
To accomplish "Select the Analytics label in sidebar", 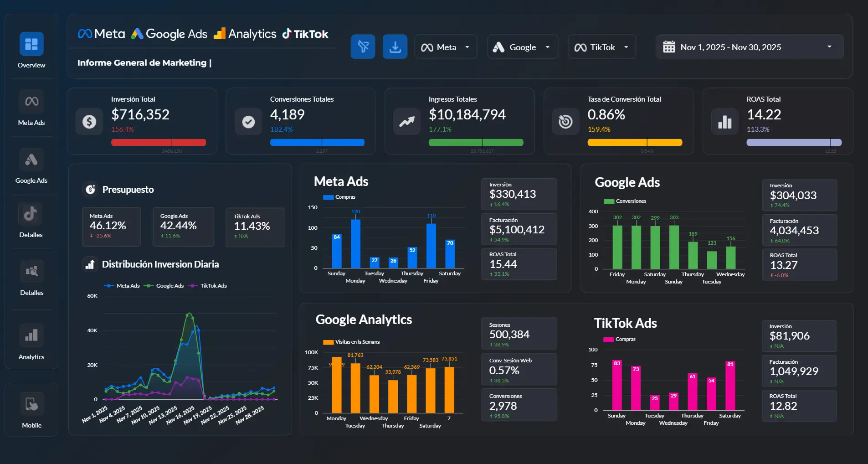I will click(x=31, y=357).
